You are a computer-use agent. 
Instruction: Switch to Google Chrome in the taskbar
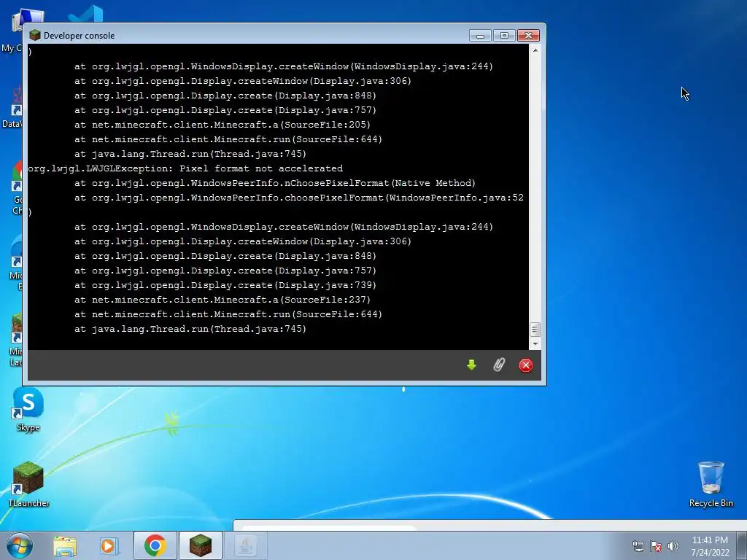pos(155,545)
